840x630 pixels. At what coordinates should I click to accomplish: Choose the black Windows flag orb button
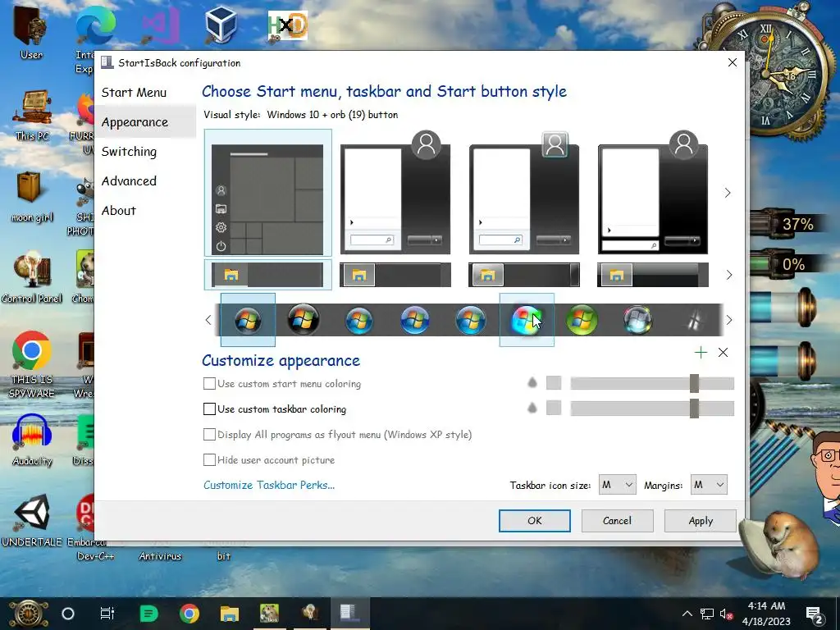point(304,321)
